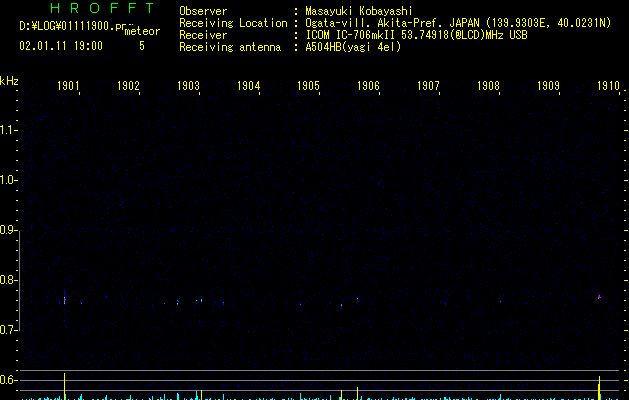Click the red meteor echo near 1901
Viewport: 629px width, 400px height.
(65, 299)
